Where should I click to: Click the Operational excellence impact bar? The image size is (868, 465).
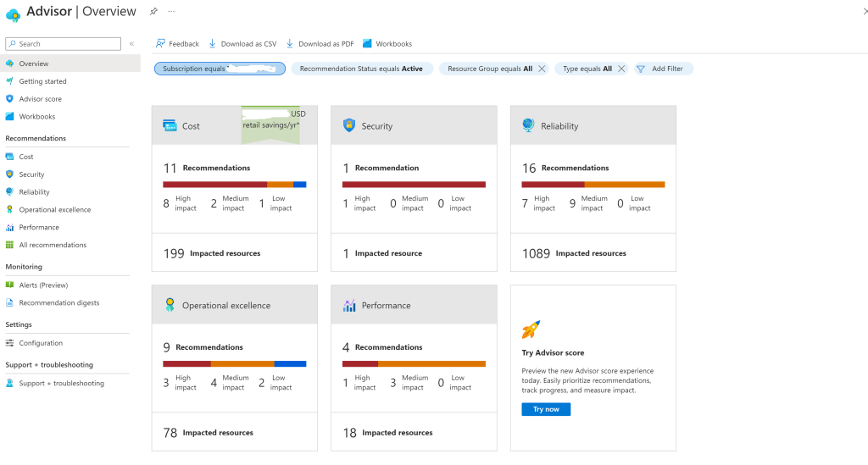235,364
